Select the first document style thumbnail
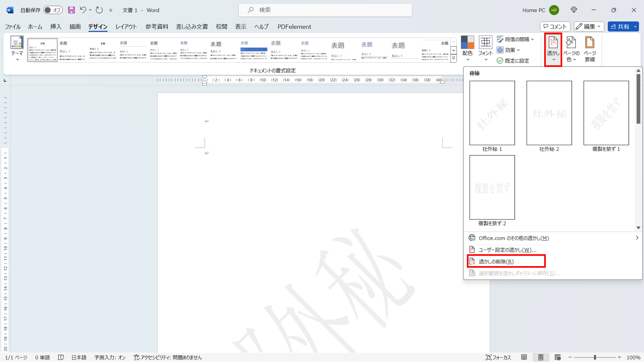Screen dimensions: 644x362 (x=43, y=50)
